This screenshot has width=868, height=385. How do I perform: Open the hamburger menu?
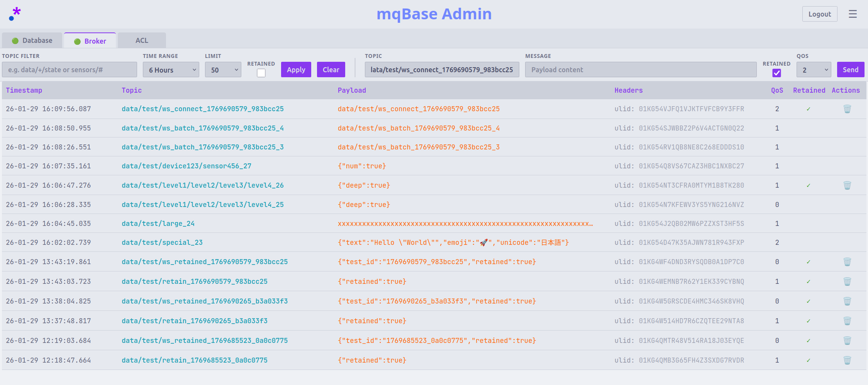tap(853, 14)
